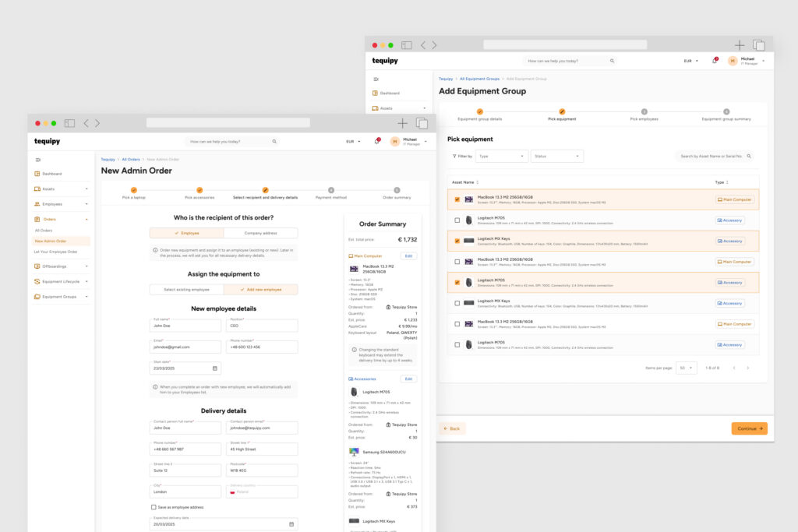
Task: Choose Select existing employee option
Action: (187, 290)
